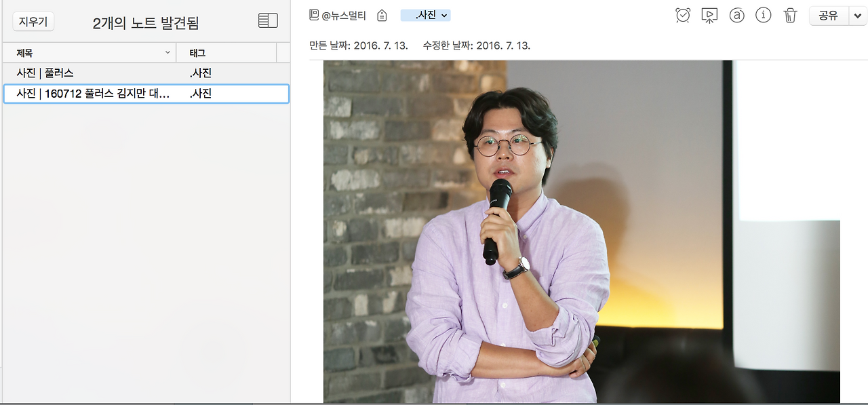Show note info with the i icon

point(764,15)
